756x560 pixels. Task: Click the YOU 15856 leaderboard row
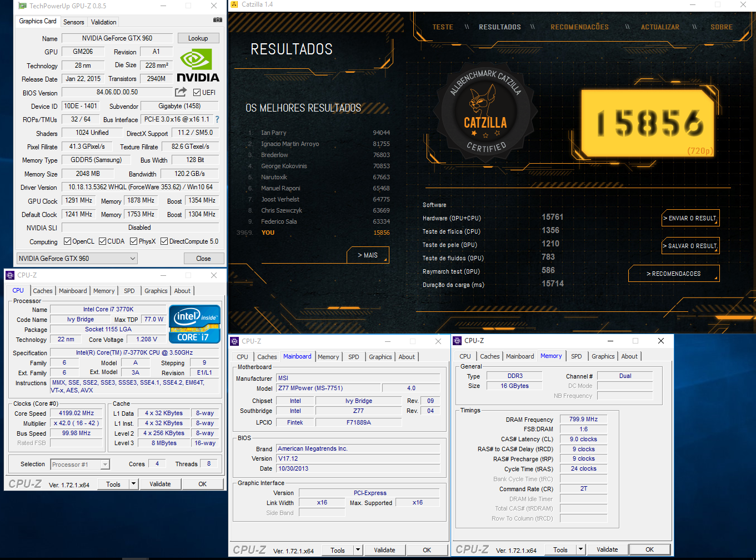tap(313, 233)
